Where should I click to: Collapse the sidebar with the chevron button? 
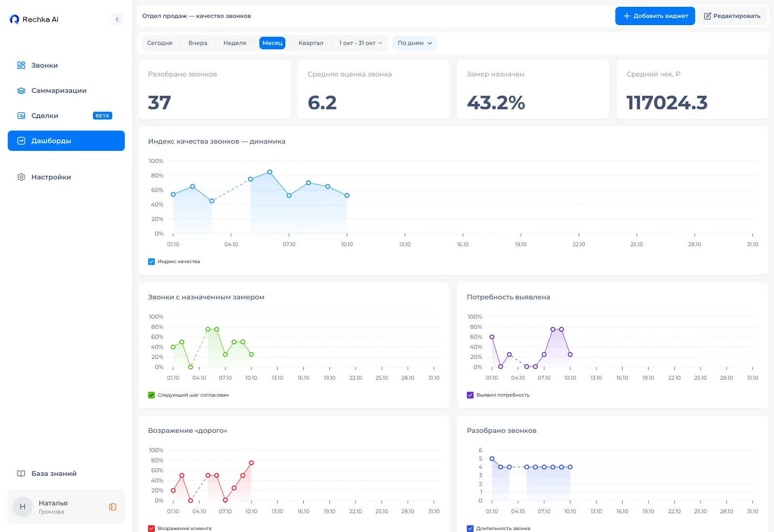coord(117,19)
